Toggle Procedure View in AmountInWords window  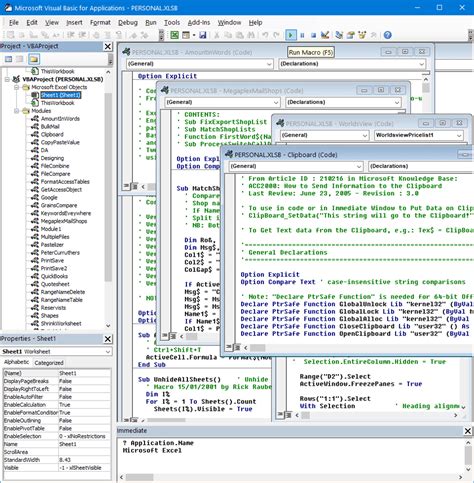127,186
